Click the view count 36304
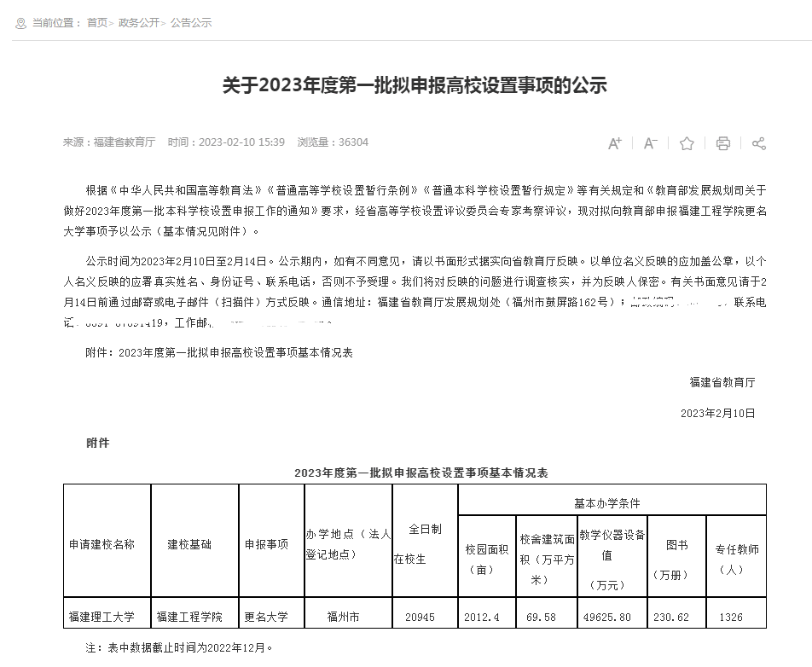 (353, 142)
